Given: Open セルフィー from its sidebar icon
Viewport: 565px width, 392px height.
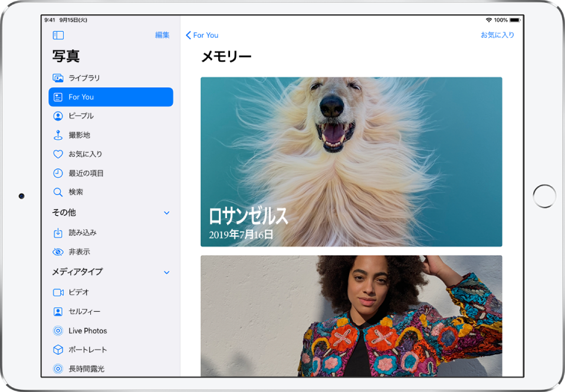Looking at the screenshot, I should [x=57, y=311].
